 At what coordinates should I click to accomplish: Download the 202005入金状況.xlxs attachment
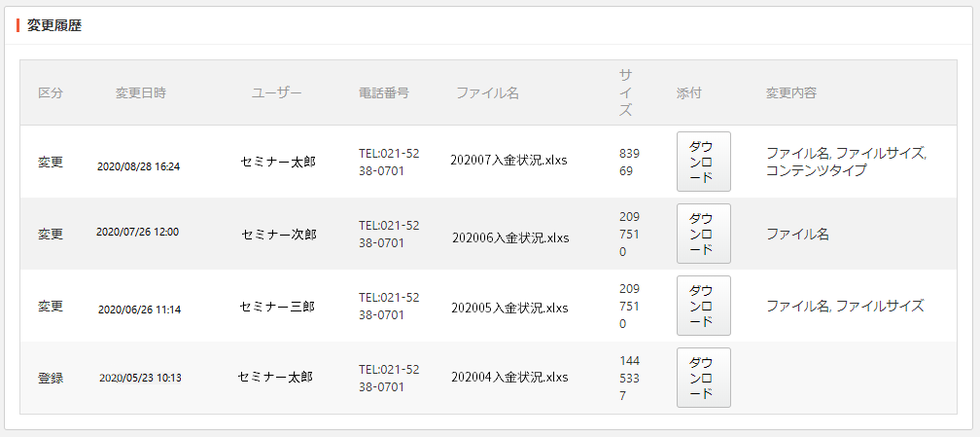(704, 306)
